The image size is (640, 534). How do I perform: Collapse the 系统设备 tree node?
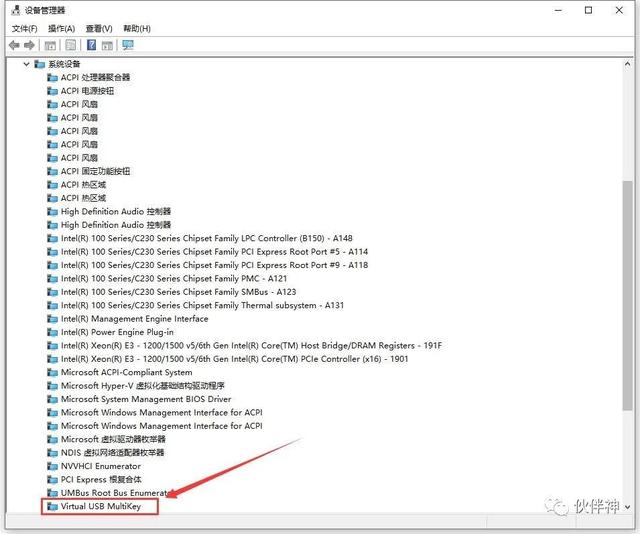coord(26,64)
